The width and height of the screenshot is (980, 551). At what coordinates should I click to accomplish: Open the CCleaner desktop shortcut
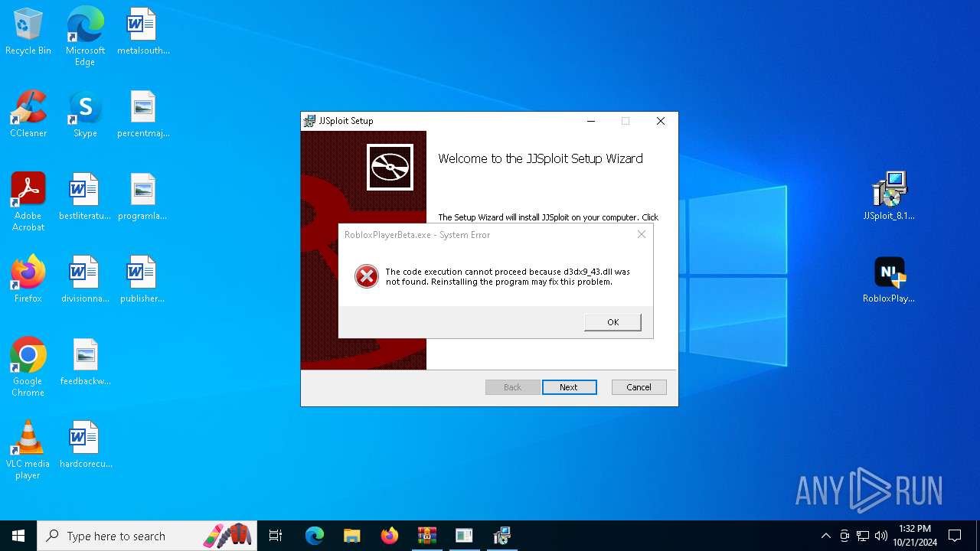click(x=28, y=115)
